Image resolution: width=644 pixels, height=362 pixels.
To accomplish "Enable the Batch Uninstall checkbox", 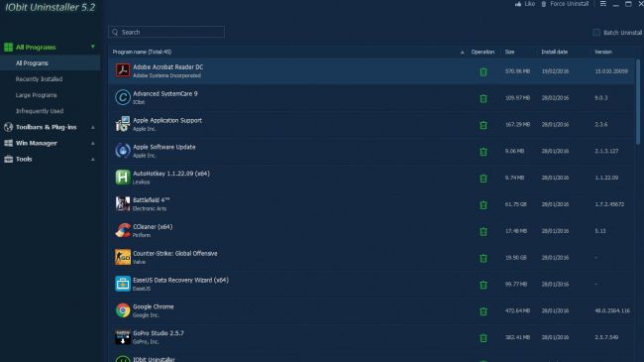I will 596,33.
